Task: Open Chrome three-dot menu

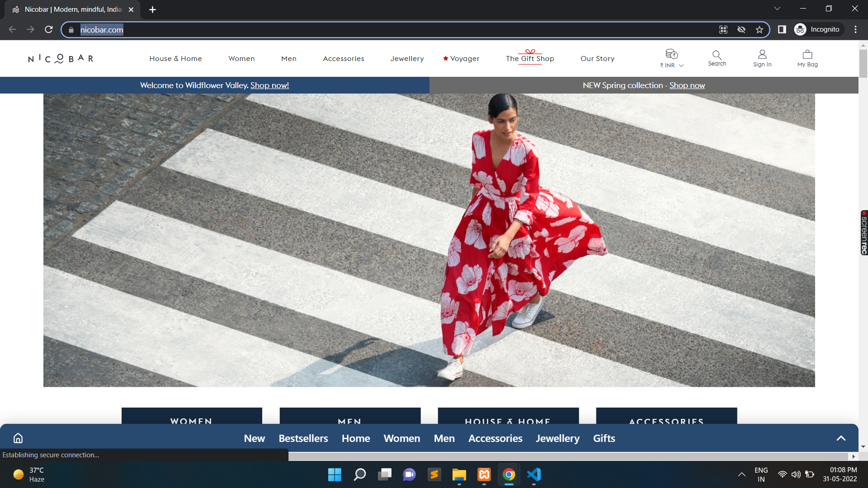Action: (855, 29)
